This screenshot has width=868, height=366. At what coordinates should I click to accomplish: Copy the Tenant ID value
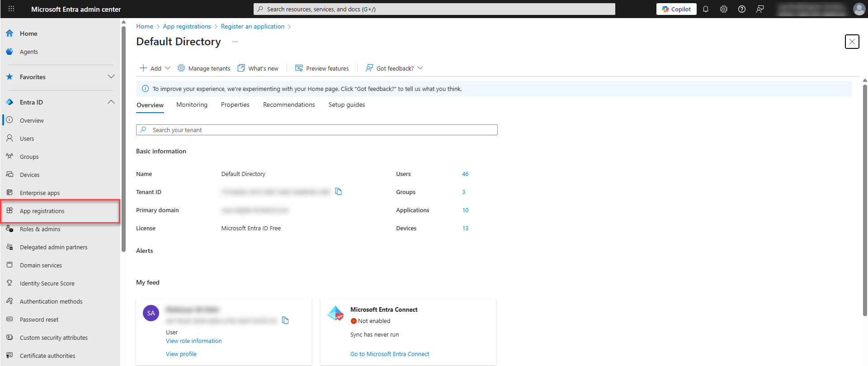coord(338,192)
